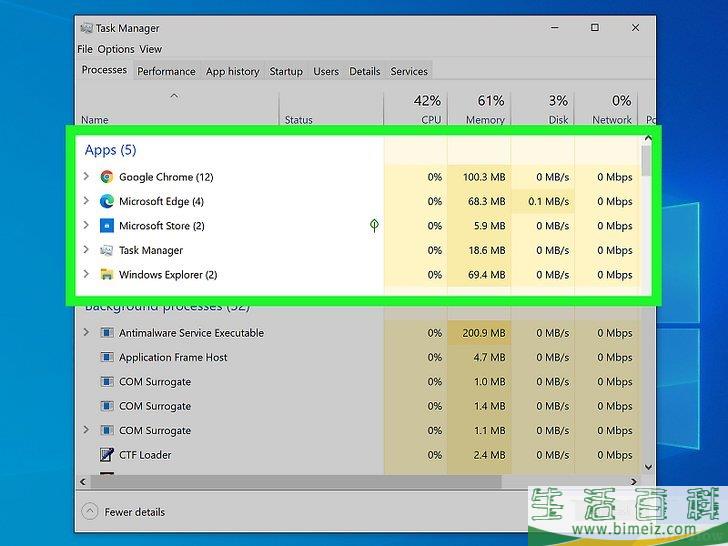Click the Task Manager row icon
This screenshot has height=546, width=728.
pyautogui.click(x=107, y=250)
